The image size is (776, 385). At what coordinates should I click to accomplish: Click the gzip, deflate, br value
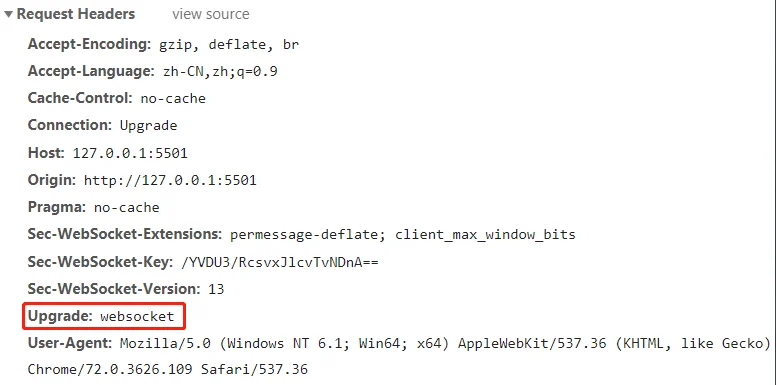click(229, 45)
